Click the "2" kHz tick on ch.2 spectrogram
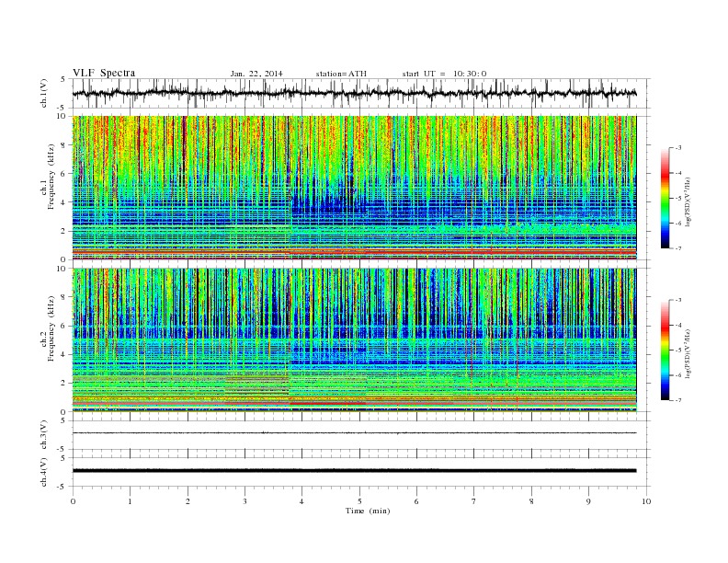Screen dimensions: 728x563 click(x=64, y=383)
